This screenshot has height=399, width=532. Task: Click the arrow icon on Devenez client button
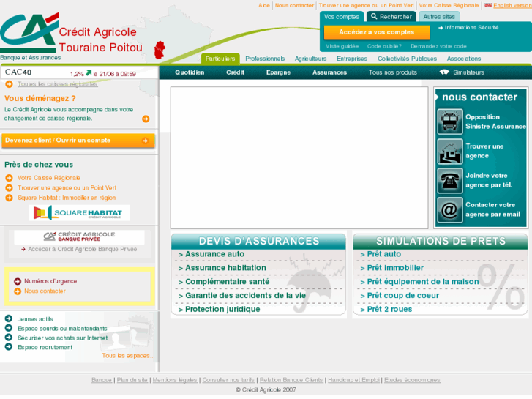click(145, 141)
